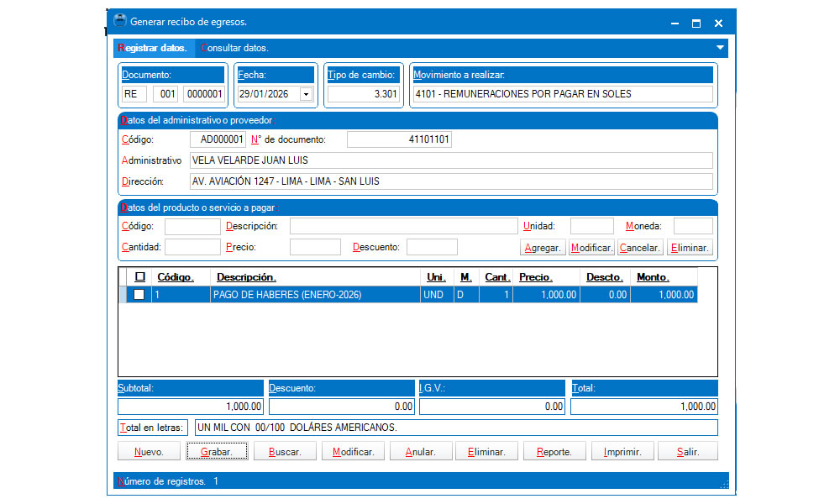840x504 pixels.
Task: Click the Precio column header in grid
Action: point(547,277)
